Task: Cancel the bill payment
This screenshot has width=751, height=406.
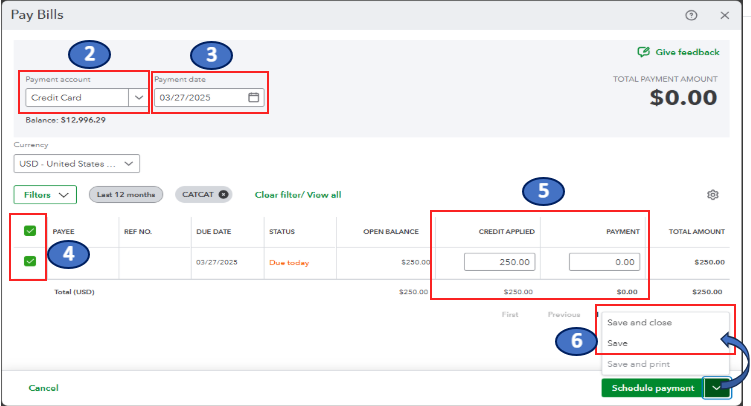Action: pos(44,388)
